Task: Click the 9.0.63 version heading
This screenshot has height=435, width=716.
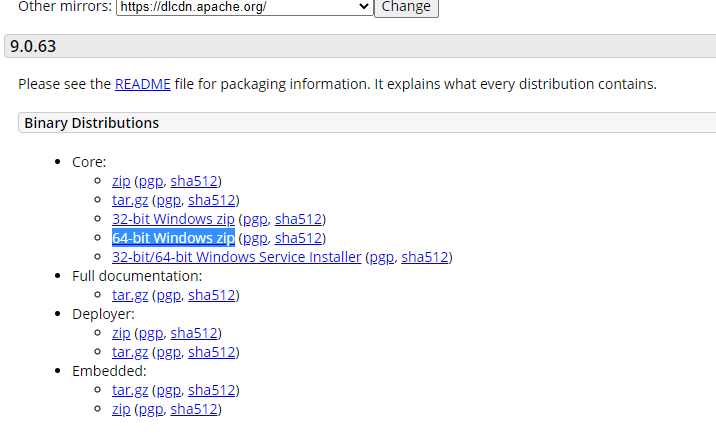Action: tap(33, 46)
